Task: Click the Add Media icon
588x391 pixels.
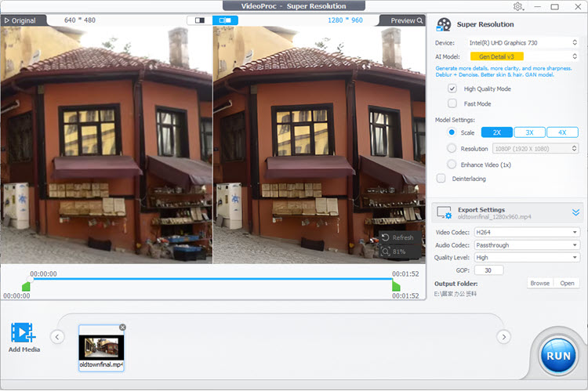Action: coord(23,333)
